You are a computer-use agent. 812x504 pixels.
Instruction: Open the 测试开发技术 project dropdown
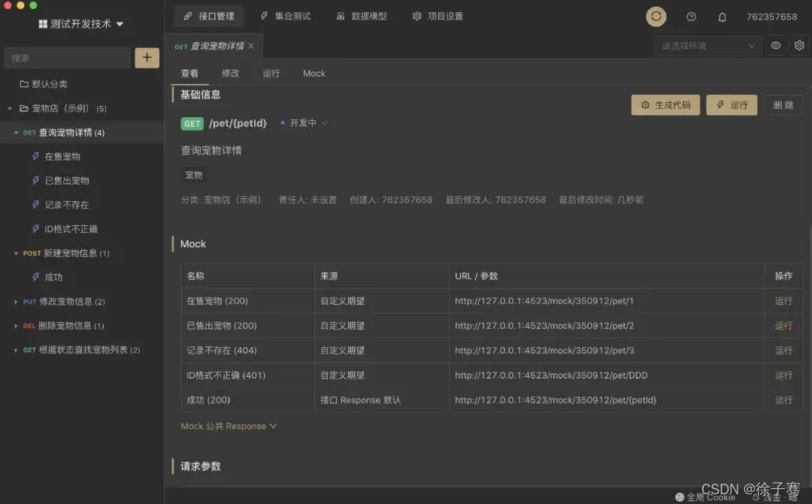[x=80, y=24]
